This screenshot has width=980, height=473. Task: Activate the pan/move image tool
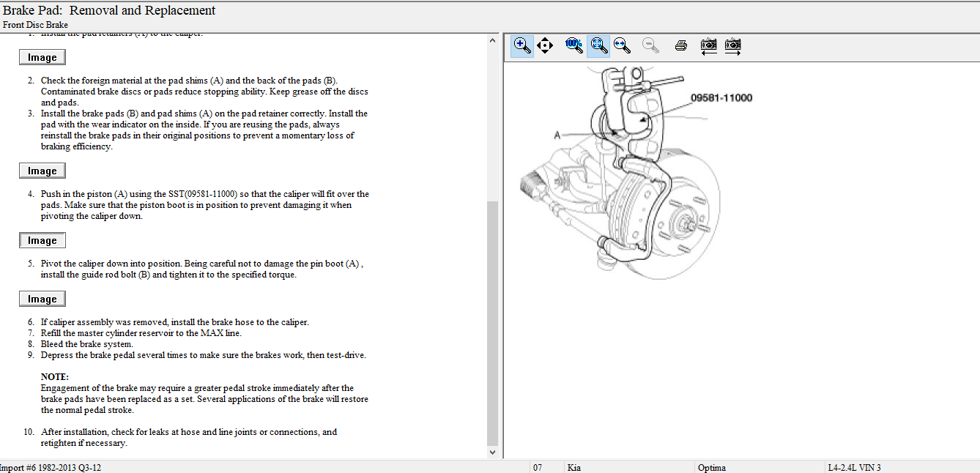pyautogui.click(x=544, y=45)
